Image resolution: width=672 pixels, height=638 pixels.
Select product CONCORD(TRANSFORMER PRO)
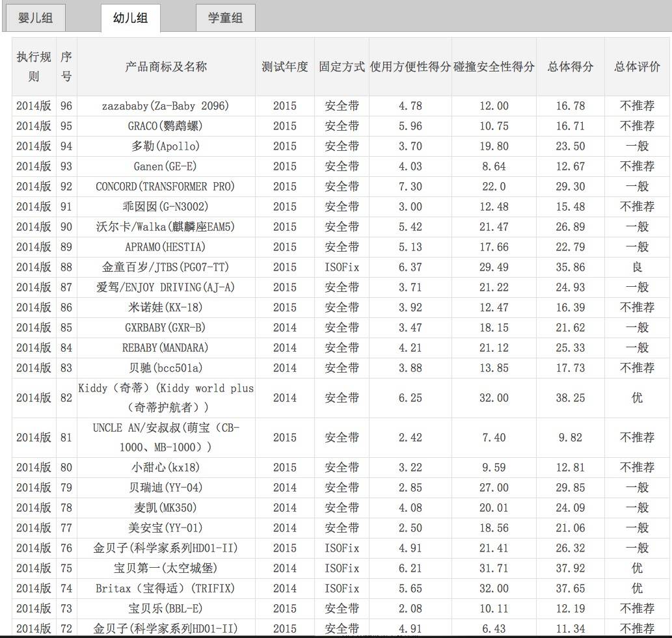[x=166, y=187]
